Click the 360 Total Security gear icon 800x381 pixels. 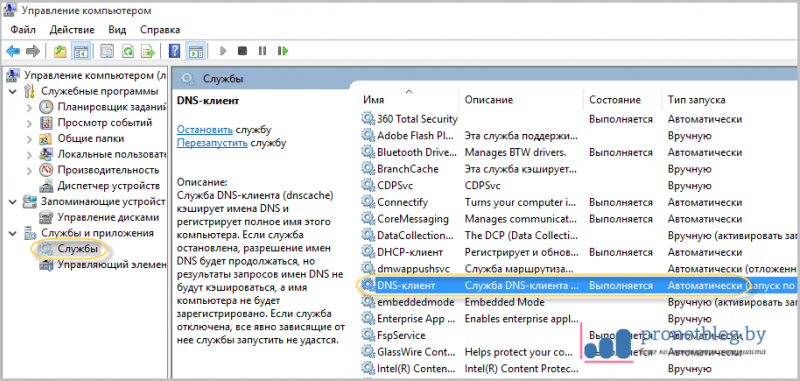tap(368, 119)
